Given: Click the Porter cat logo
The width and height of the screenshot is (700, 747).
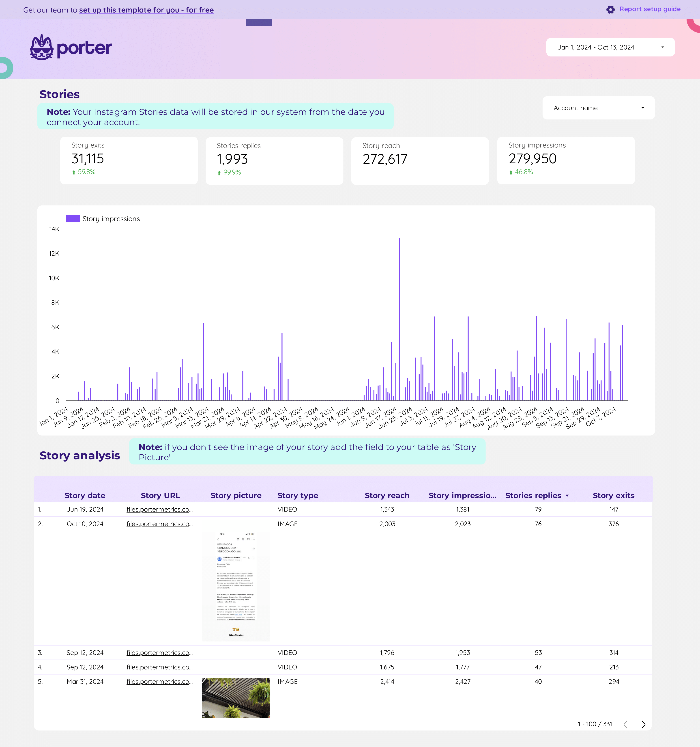Looking at the screenshot, I should pos(42,47).
